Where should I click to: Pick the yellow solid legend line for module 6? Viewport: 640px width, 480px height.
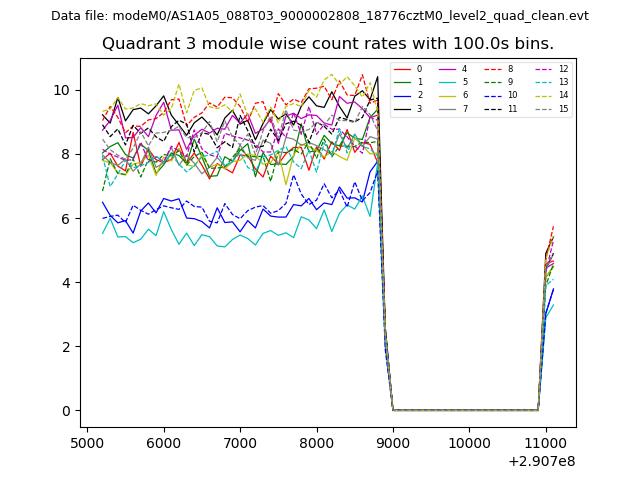(449, 95)
